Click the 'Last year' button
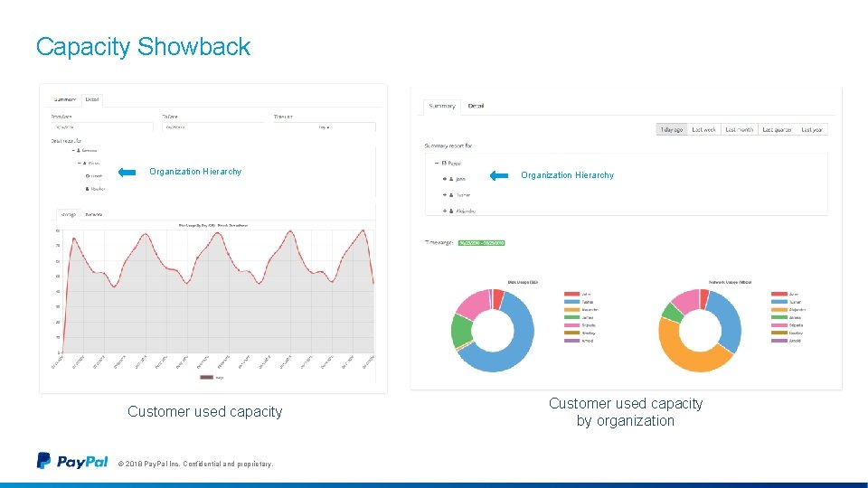 pyautogui.click(x=812, y=129)
